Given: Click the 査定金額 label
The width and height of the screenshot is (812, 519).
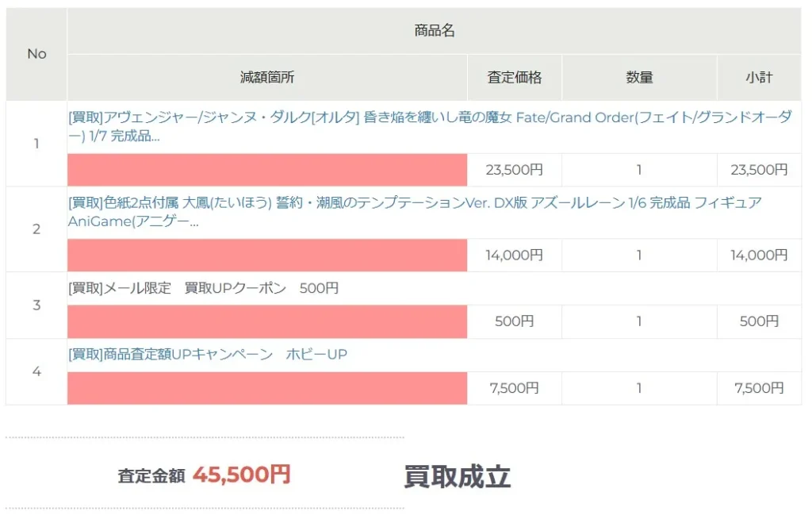Looking at the screenshot, I should click(151, 476).
